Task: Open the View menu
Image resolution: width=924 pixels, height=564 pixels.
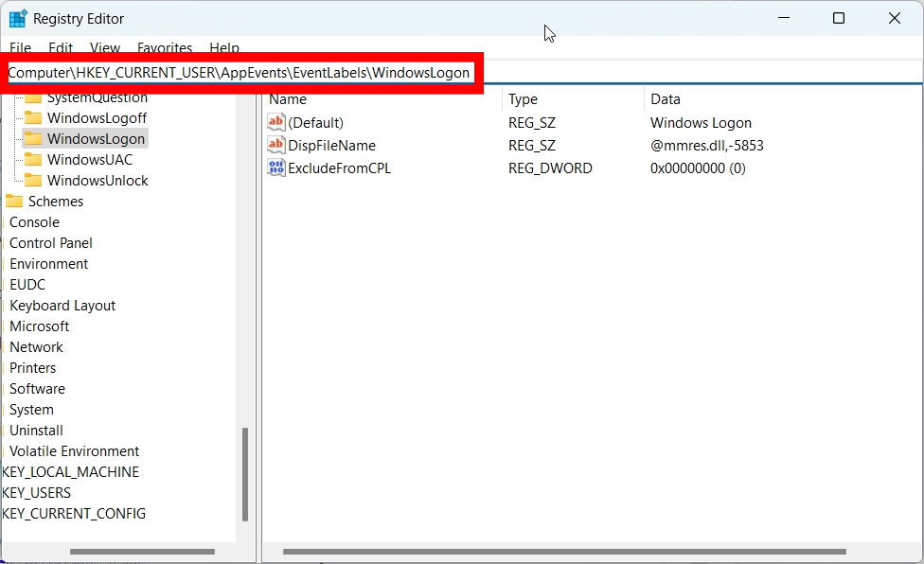Action: pyautogui.click(x=105, y=47)
